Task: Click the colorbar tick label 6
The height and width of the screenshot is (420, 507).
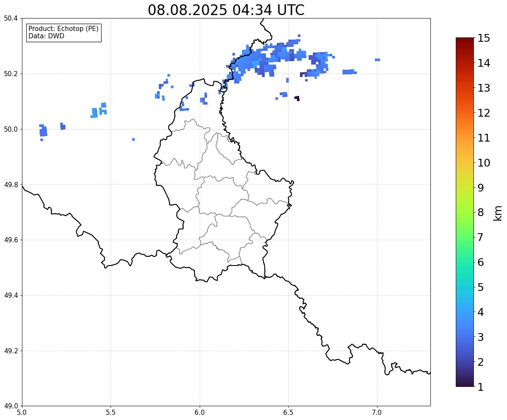Action: click(481, 262)
